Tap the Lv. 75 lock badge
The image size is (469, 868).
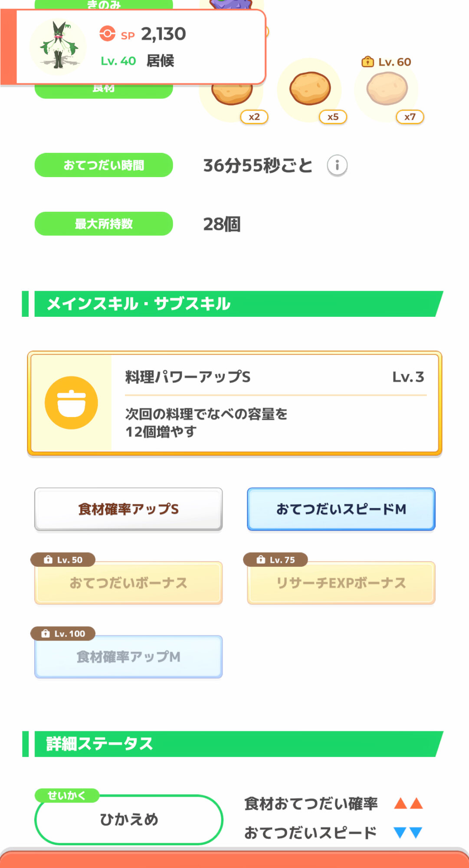[276, 560]
